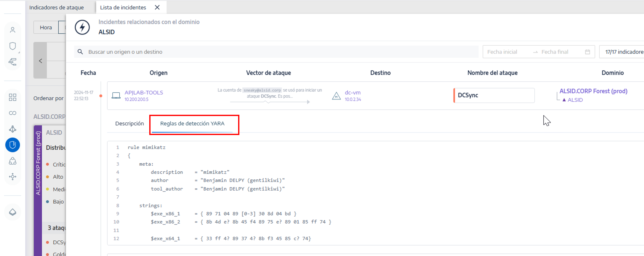Open the Descripción tab
The height and width of the screenshot is (256, 644).
pyautogui.click(x=130, y=123)
